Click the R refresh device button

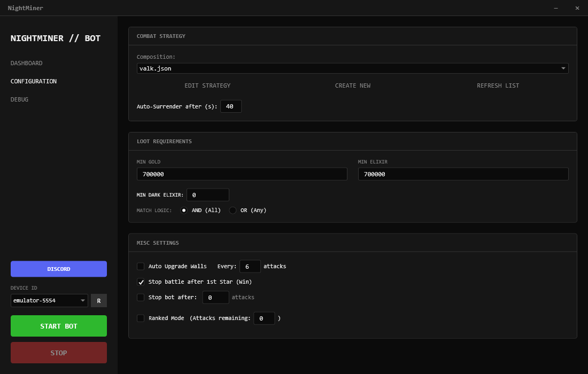98,301
